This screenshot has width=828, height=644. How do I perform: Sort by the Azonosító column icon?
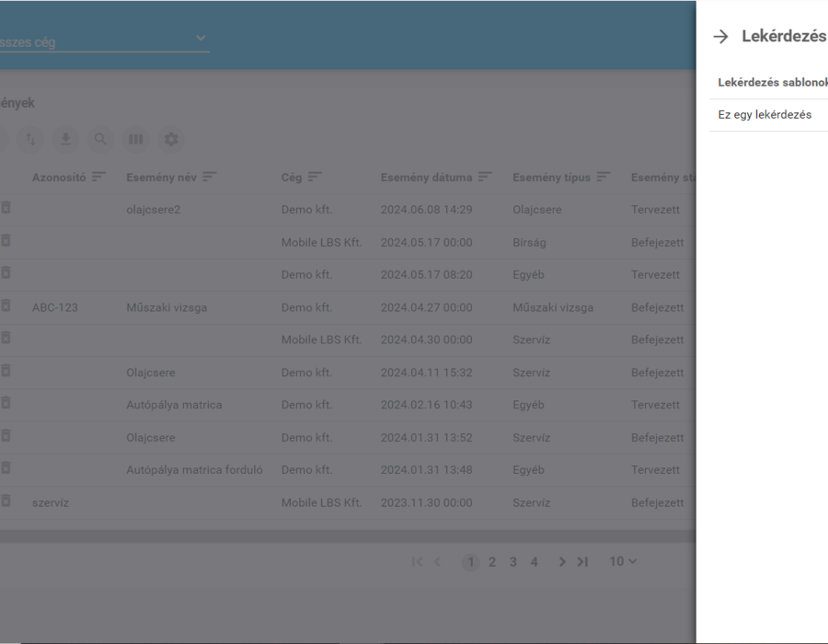pos(98,177)
